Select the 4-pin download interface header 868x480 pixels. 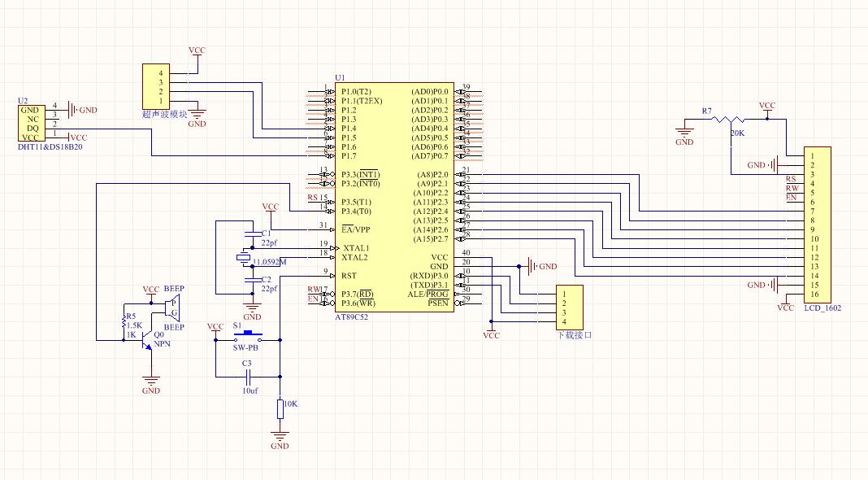[569, 308]
